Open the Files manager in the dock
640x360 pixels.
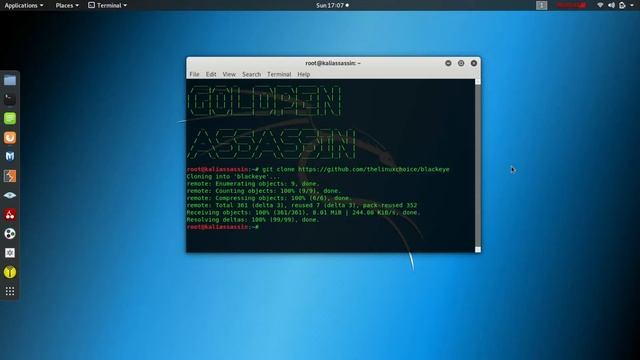click(10, 80)
